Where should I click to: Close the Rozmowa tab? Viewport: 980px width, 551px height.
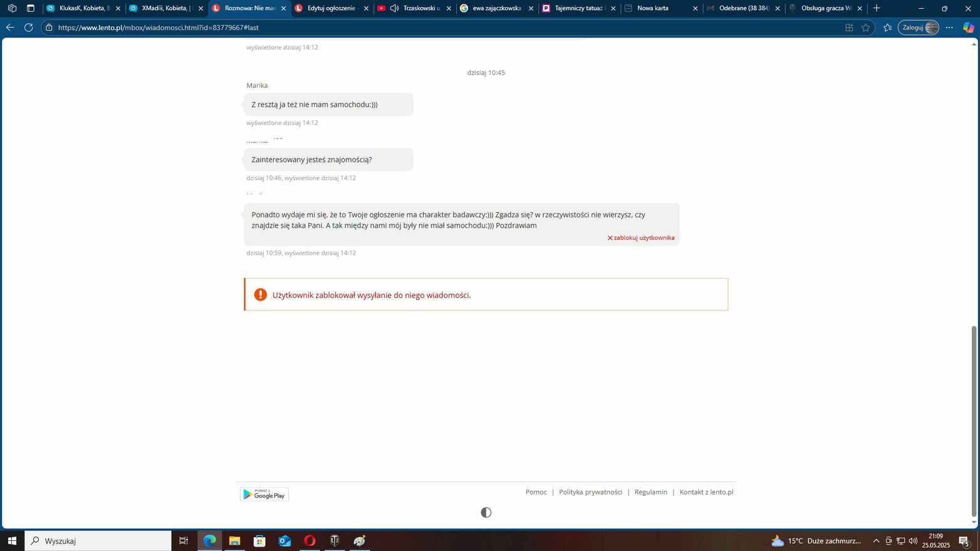(283, 8)
